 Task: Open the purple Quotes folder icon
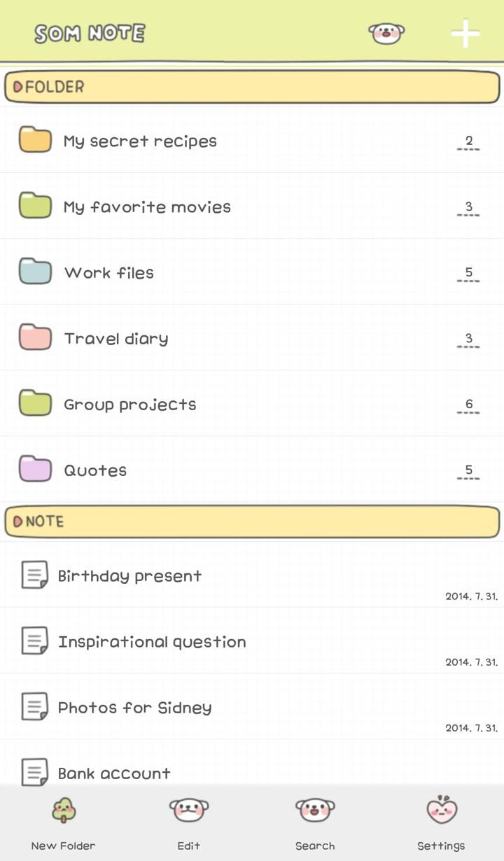pyautogui.click(x=35, y=469)
